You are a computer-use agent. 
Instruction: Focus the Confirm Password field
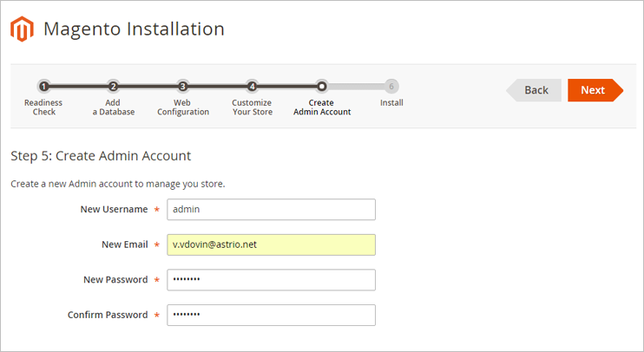[x=271, y=315]
